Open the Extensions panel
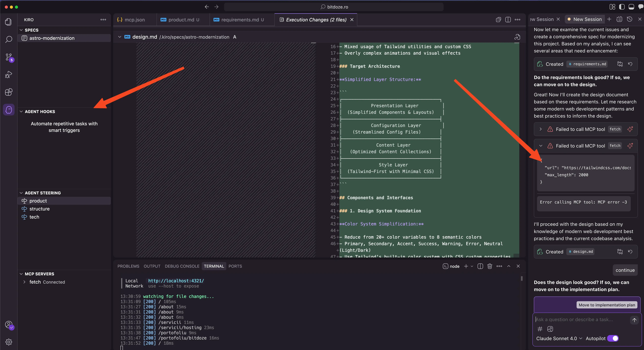The image size is (644, 350). (x=8, y=92)
